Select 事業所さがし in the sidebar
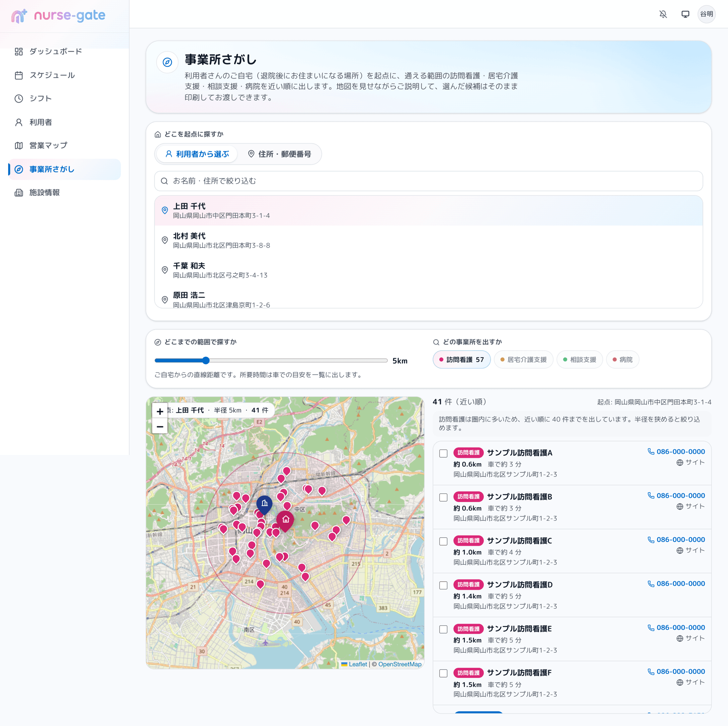Image resolution: width=728 pixels, height=726 pixels. click(x=64, y=169)
